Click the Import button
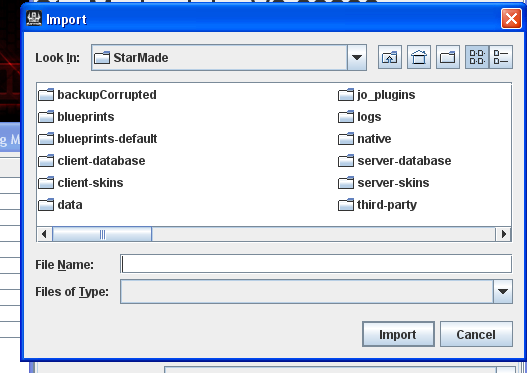 (398, 334)
